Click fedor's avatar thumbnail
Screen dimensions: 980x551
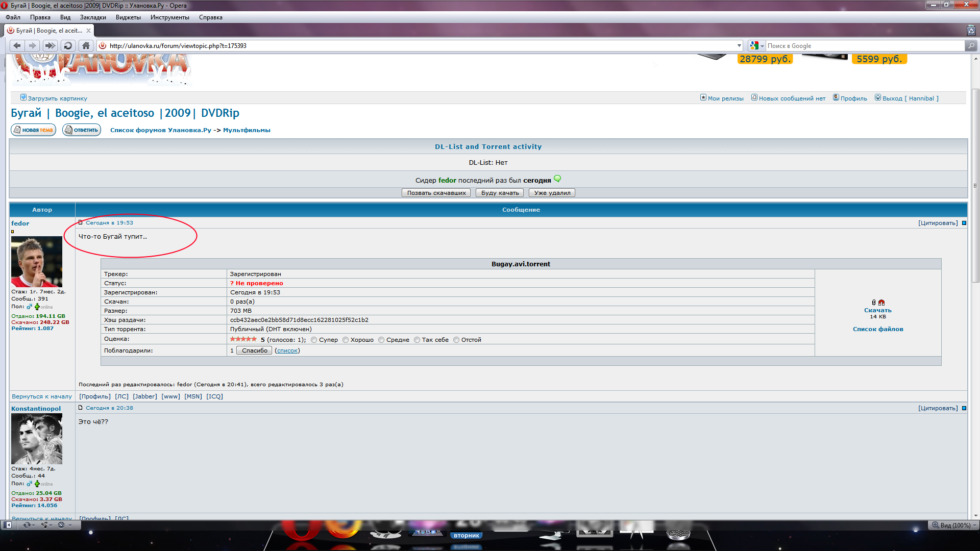pos(37,262)
